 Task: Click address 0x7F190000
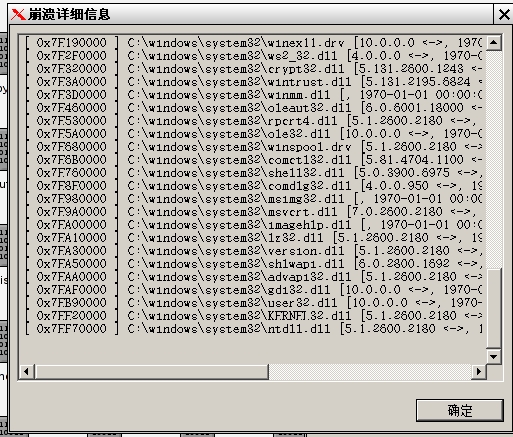pyautogui.click(x=71, y=43)
